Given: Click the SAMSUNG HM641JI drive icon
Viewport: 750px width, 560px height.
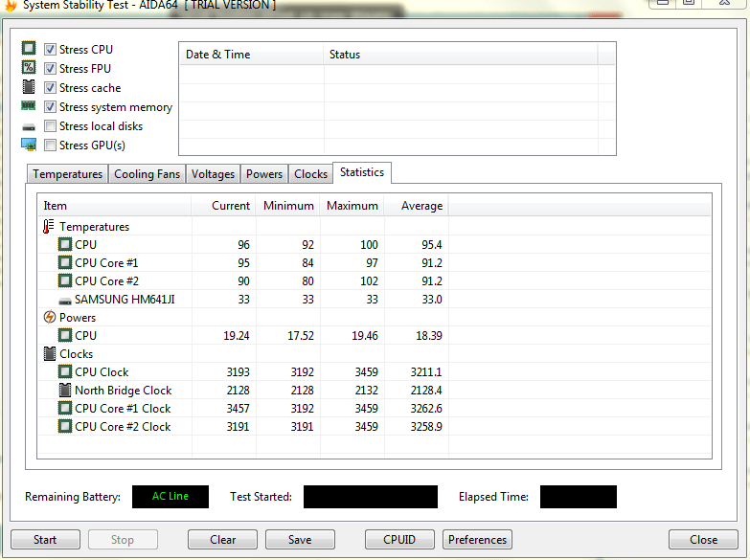Looking at the screenshot, I should [x=65, y=302].
